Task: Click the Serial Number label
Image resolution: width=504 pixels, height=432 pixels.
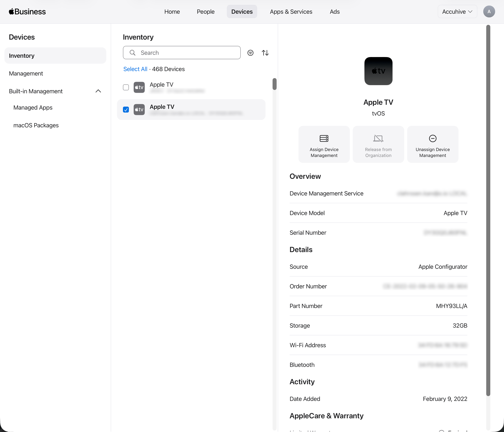Action: pyautogui.click(x=308, y=233)
